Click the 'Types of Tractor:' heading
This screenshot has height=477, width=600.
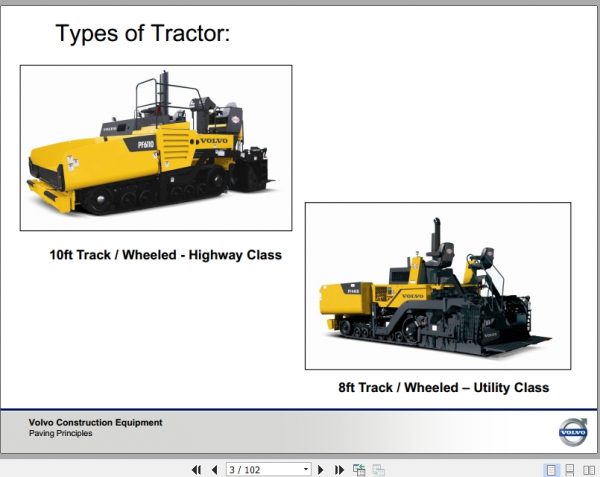coord(143,33)
